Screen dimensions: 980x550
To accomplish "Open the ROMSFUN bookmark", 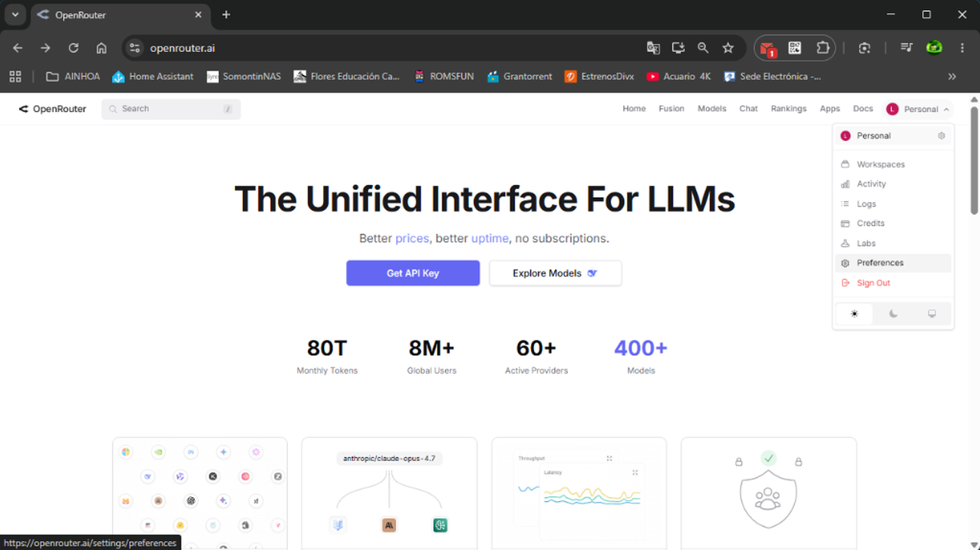I will 444,77.
